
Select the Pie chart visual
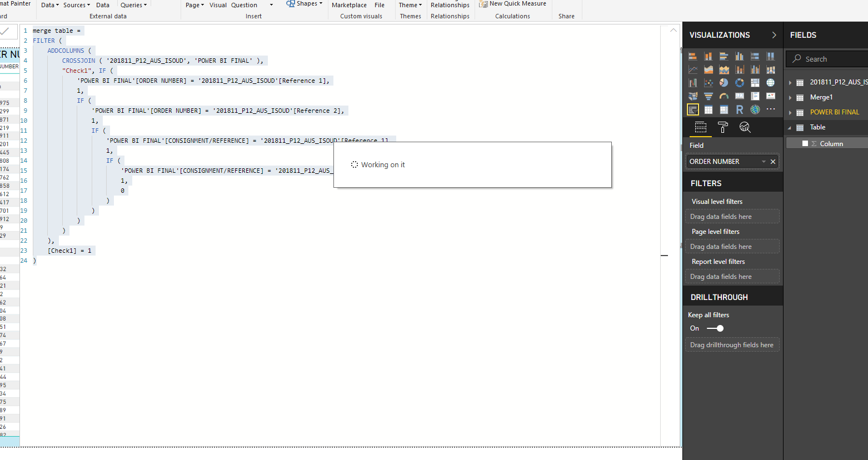point(724,83)
